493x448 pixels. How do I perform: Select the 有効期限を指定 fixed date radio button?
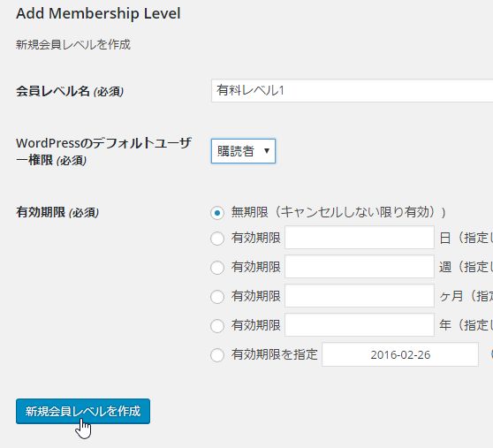click(x=217, y=355)
